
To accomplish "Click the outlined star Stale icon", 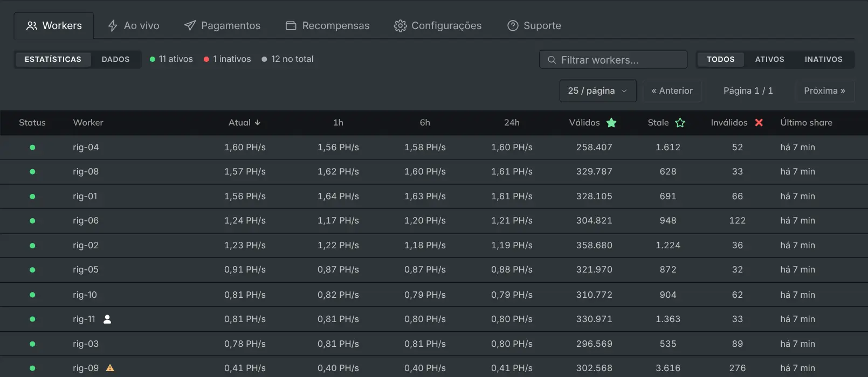I will point(680,123).
